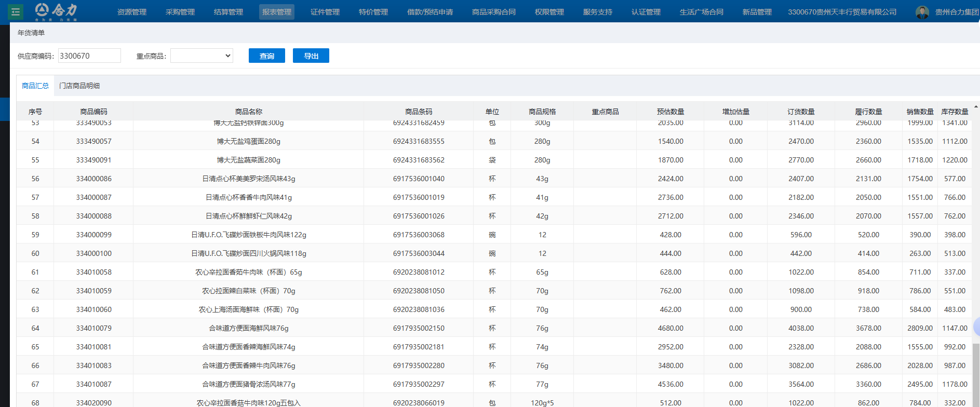Screen dimensions: 980x407
Task: Select the 商品汇总 tab
Action: pyautogui.click(x=35, y=86)
